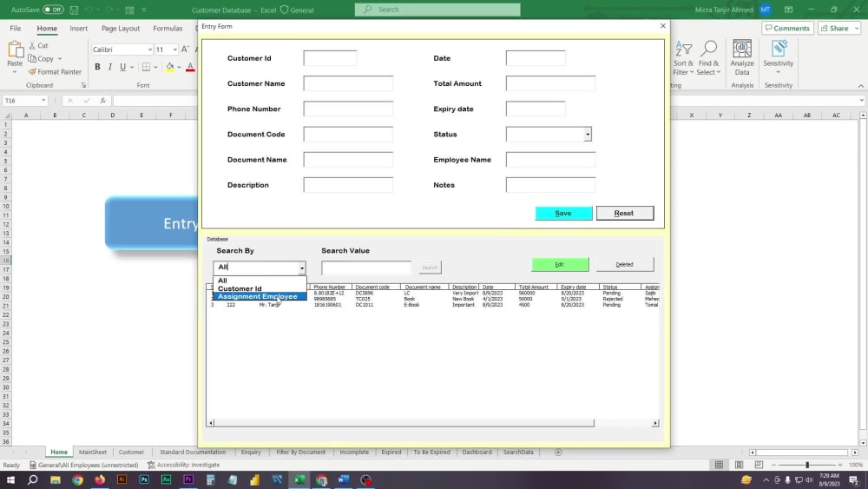The image size is (868, 489).
Task: Click the cyan Save button
Action: pos(563,213)
